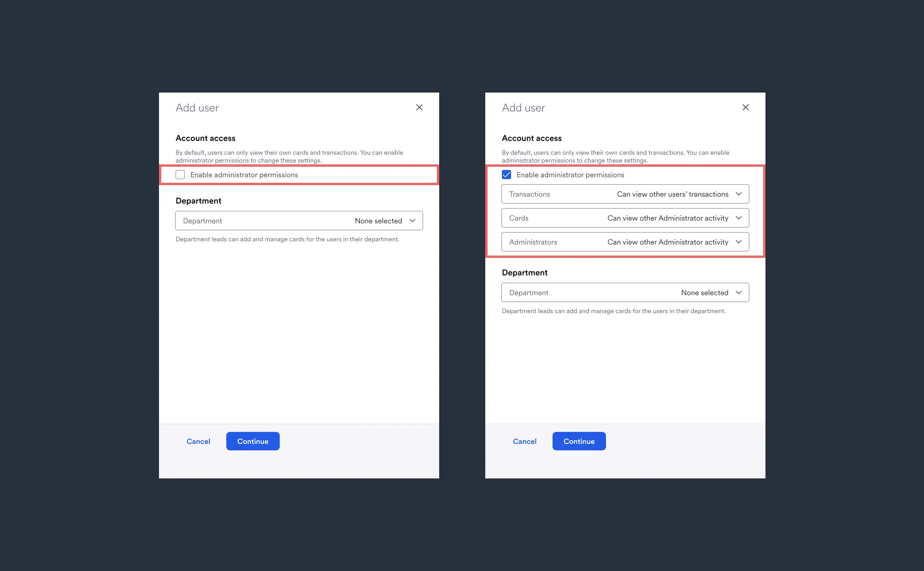Click "Can view other users' transactions" value
The width and height of the screenshot is (924, 571).
(672, 194)
